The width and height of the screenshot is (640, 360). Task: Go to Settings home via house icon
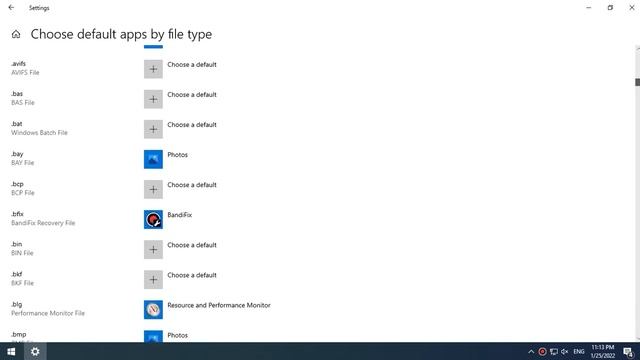16,34
